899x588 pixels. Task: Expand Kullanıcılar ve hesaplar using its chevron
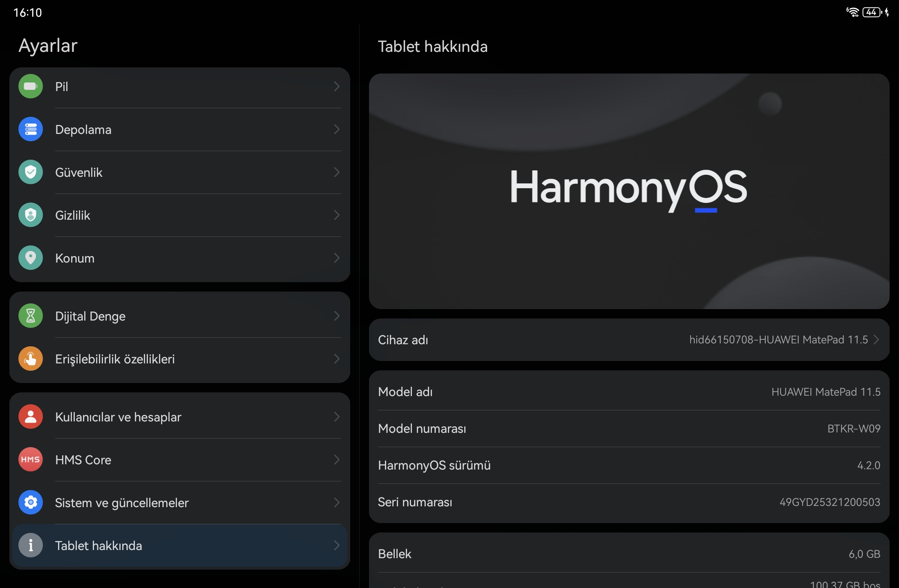pyautogui.click(x=337, y=416)
